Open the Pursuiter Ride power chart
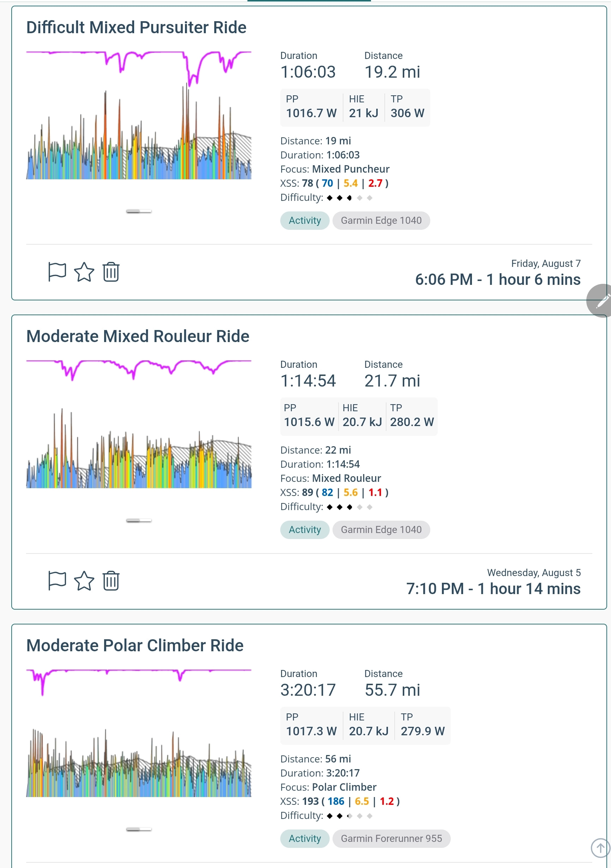 [139, 115]
